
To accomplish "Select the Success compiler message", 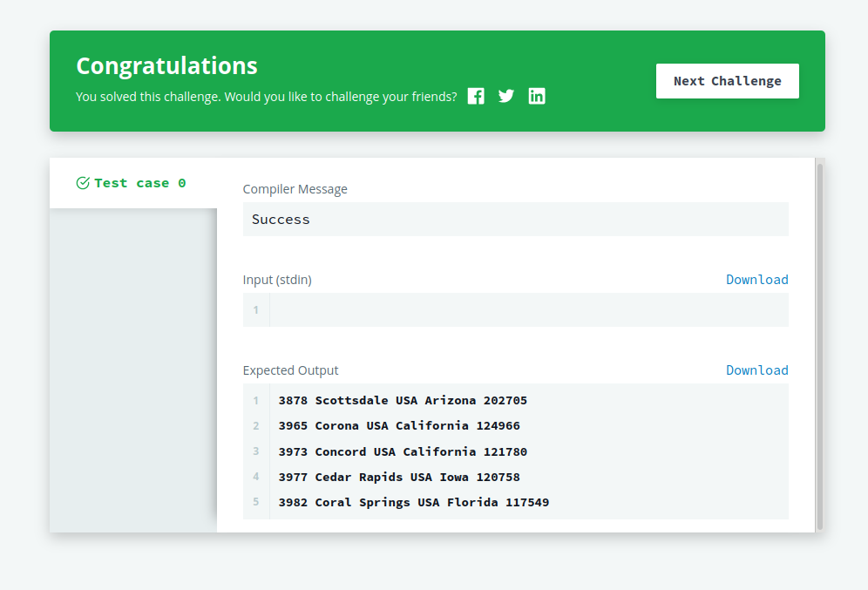I will click(515, 219).
